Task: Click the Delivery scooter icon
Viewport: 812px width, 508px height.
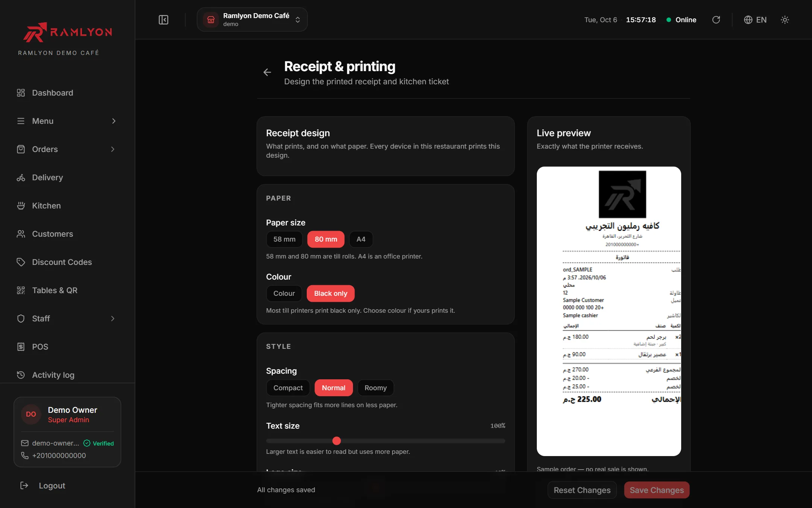Action: click(21, 177)
